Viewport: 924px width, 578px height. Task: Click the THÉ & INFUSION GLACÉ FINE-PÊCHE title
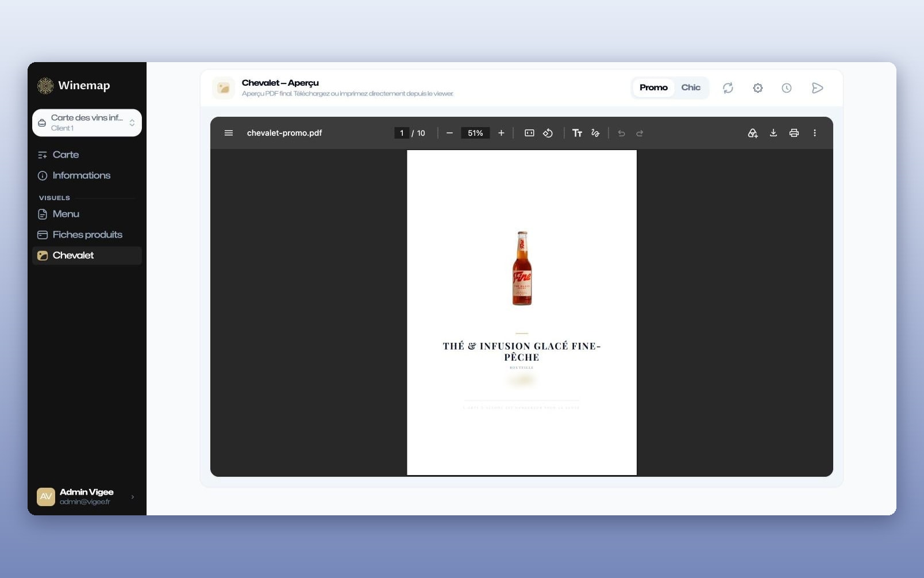pos(522,351)
